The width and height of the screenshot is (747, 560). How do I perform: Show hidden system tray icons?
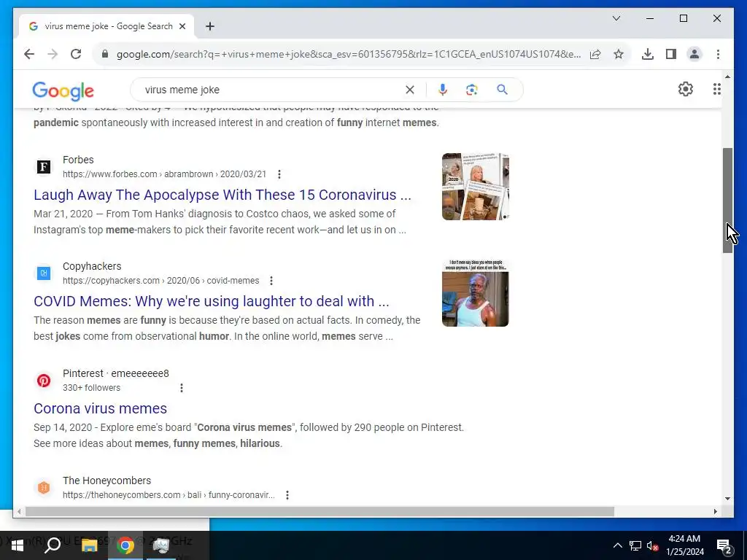coord(617,545)
